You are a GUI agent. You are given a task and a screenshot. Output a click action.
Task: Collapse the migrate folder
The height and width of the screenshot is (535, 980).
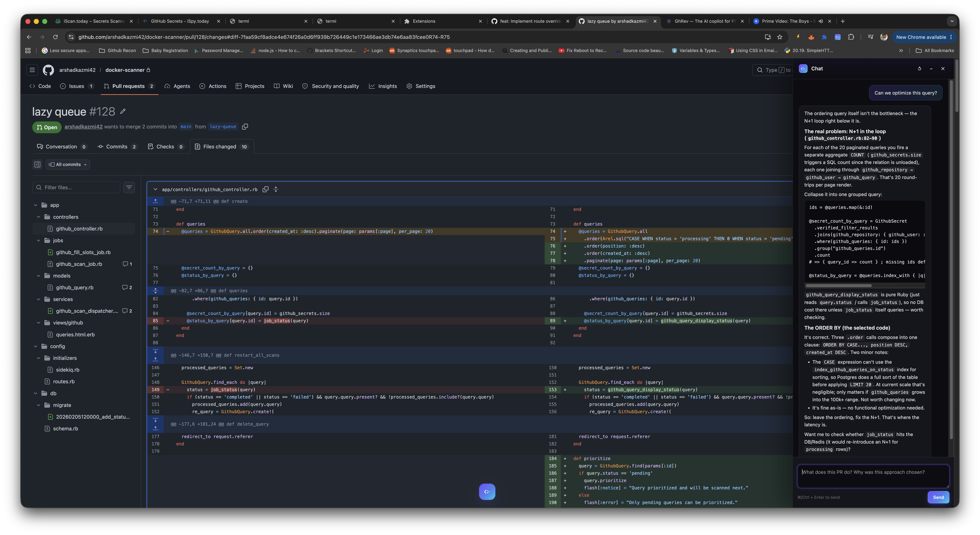click(x=39, y=405)
